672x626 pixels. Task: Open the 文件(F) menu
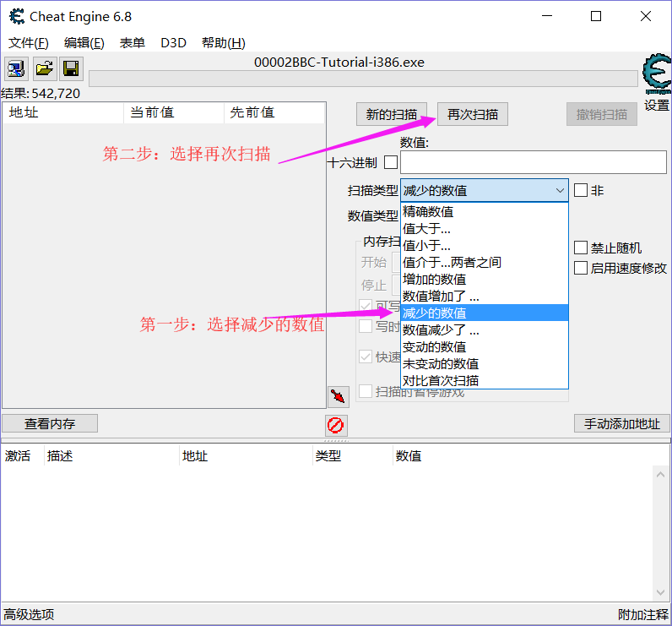point(29,43)
